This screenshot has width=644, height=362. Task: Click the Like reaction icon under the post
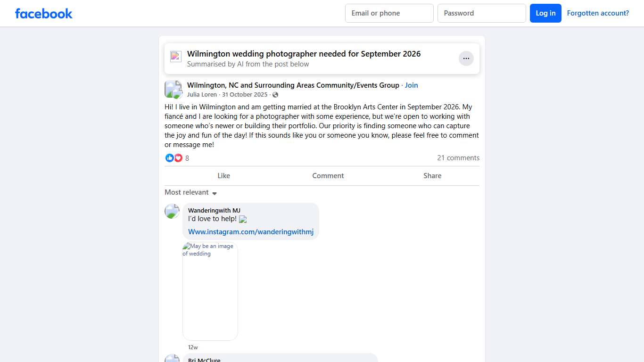(170, 158)
